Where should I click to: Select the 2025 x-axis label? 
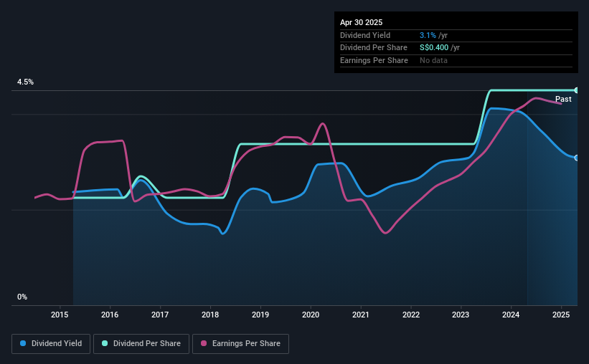[561, 315]
